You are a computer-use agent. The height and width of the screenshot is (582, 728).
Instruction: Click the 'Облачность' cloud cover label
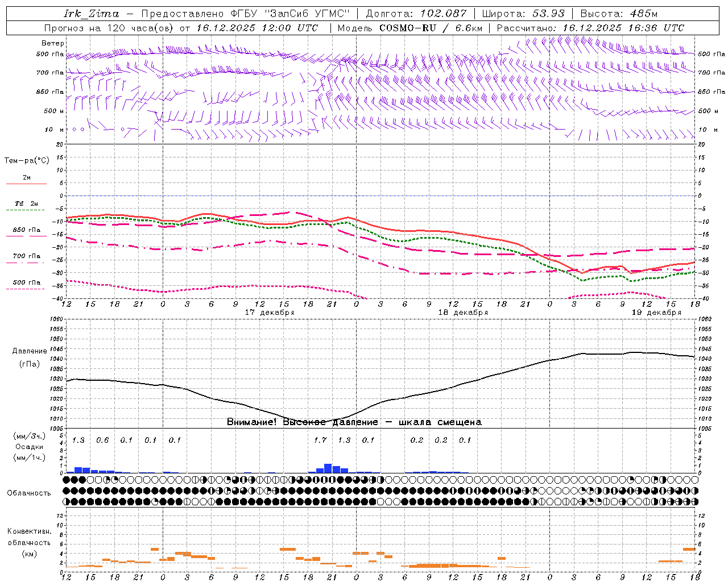click(29, 493)
